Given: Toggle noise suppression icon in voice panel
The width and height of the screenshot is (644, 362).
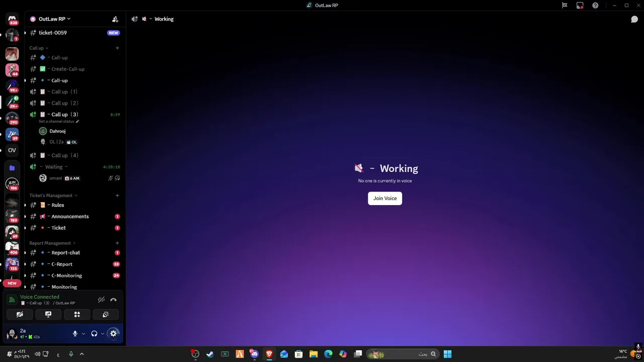Looking at the screenshot, I should coord(101,300).
